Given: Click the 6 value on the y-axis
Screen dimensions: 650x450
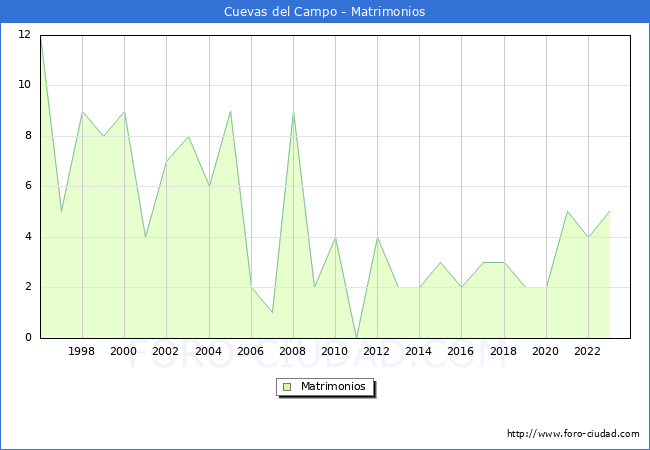Looking at the screenshot, I should coord(27,186).
